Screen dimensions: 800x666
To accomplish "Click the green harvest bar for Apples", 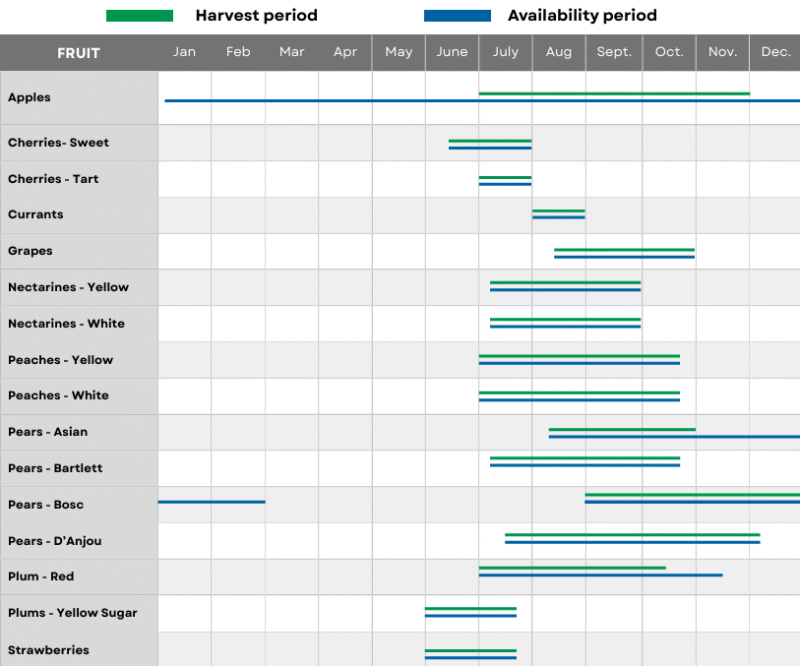I will (614, 91).
